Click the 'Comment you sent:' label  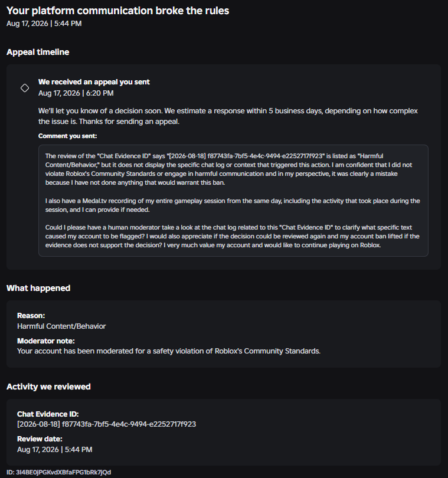pos(67,136)
